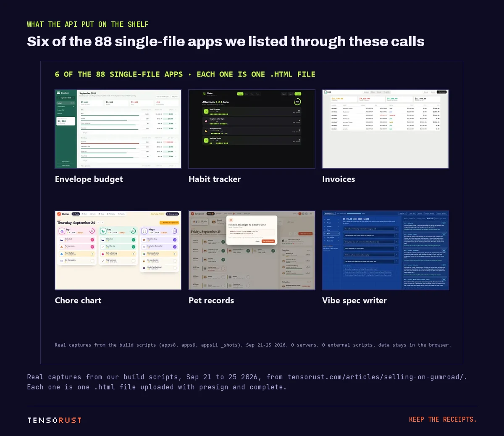Image resolution: width=504 pixels, height=436 pixels.
Task: Open the project dropdown in Blueprint toolbar
Action: click(403, 213)
